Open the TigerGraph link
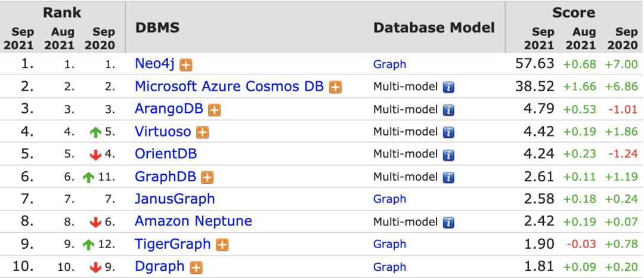The image size is (644, 278). coord(173,245)
